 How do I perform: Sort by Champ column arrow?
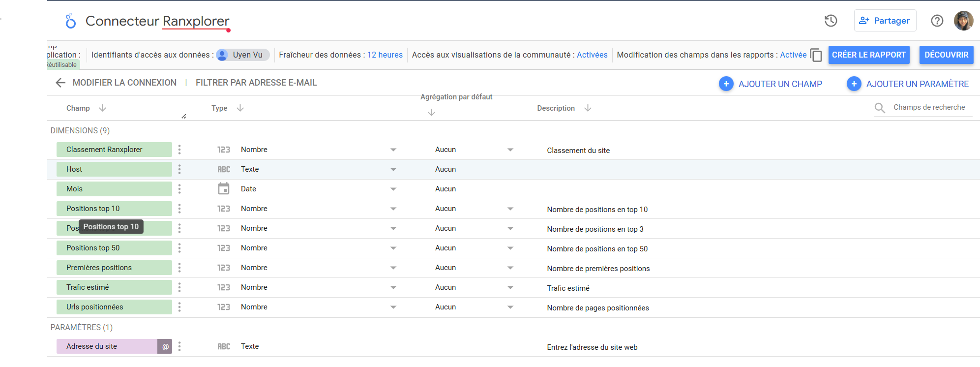(x=102, y=108)
